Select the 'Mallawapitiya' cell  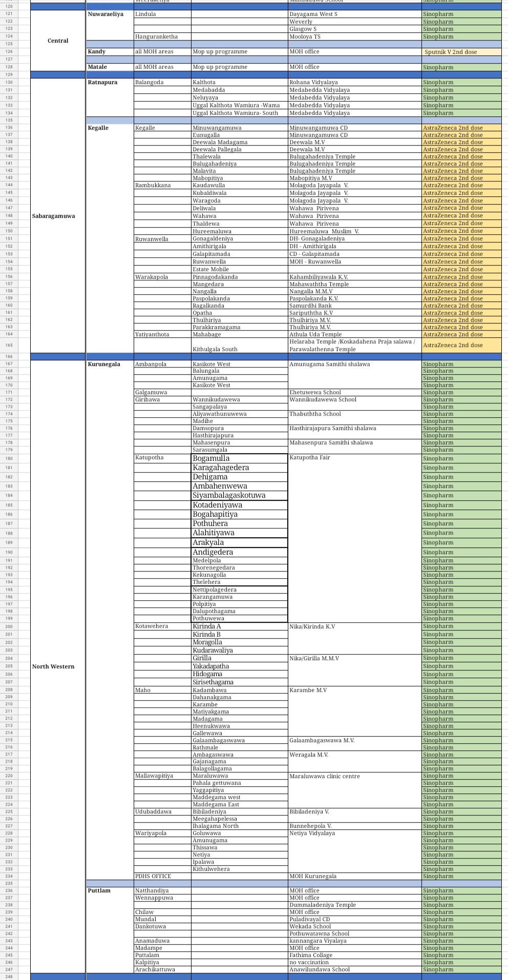162,776
